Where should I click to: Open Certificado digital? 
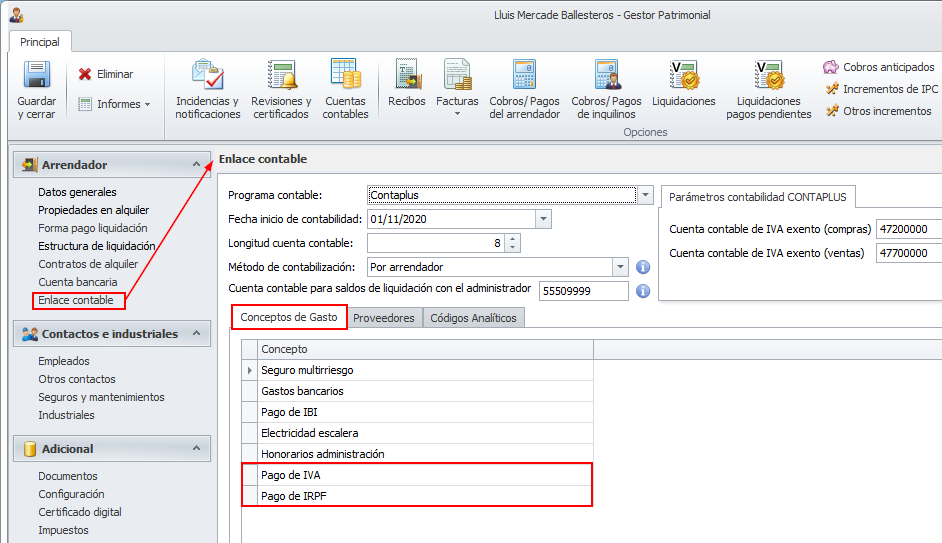[x=80, y=512]
